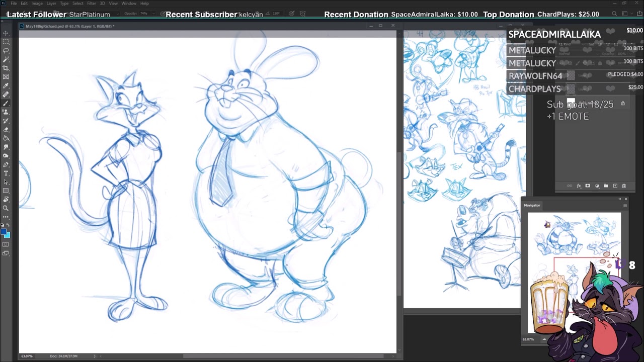Viewport: 644px width, 362px height.
Task: Select the Magic Wand tool
Action: pos(6,59)
